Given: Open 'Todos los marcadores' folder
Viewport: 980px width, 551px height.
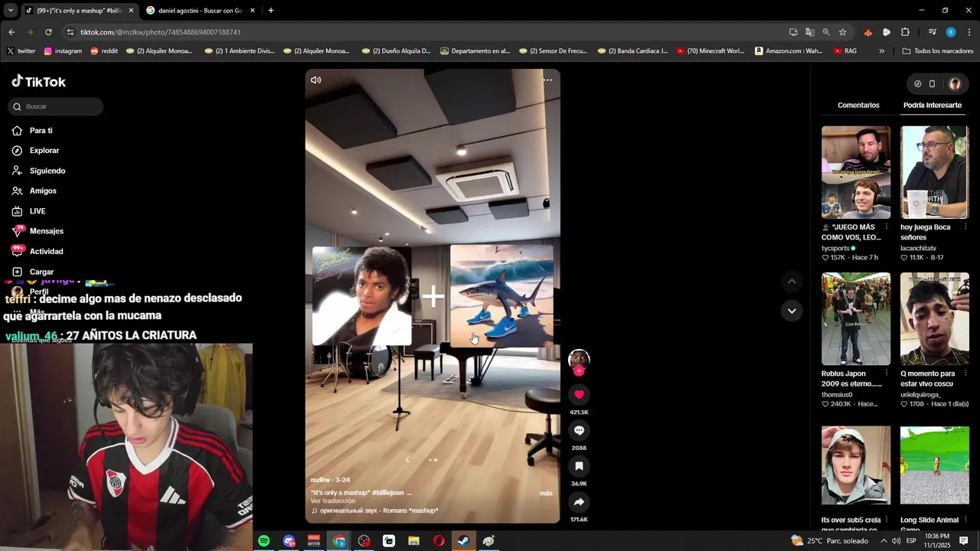Looking at the screenshot, I should coord(937,51).
